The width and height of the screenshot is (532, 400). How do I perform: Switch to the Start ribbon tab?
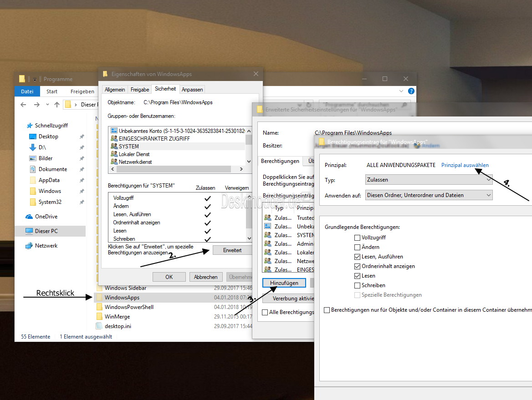coord(52,91)
